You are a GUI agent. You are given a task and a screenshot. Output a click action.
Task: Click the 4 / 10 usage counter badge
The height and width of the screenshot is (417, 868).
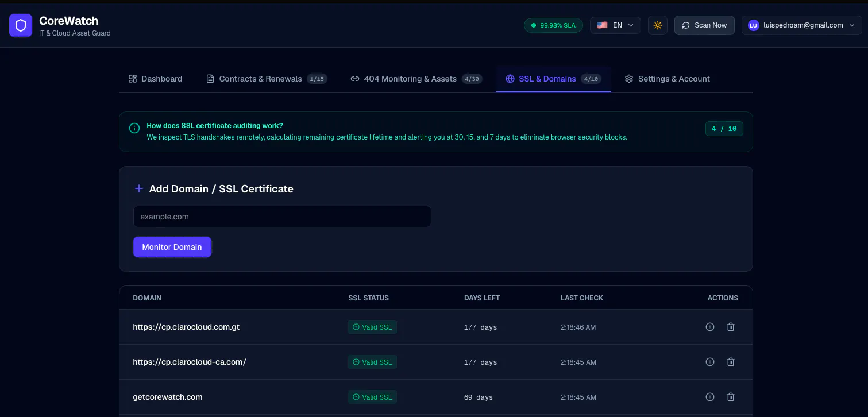724,129
